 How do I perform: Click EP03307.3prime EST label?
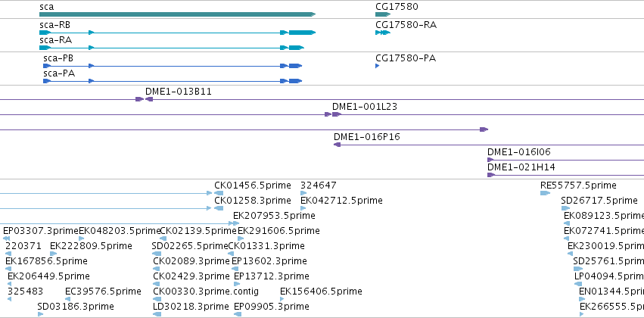(x=40, y=231)
